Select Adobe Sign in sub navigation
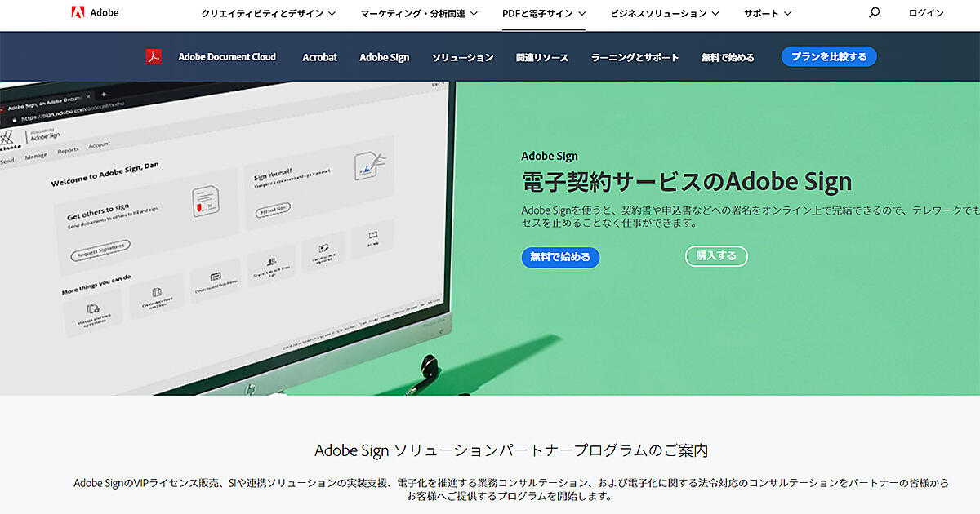This screenshot has height=514, width=980. coord(385,57)
